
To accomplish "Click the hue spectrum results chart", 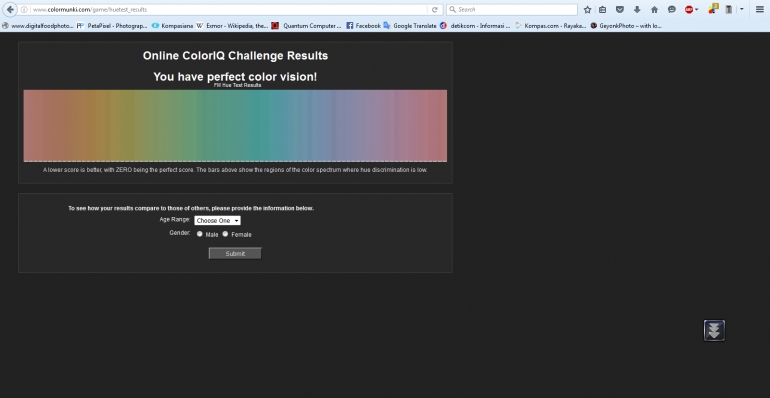I will pyautogui.click(x=235, y=126).
